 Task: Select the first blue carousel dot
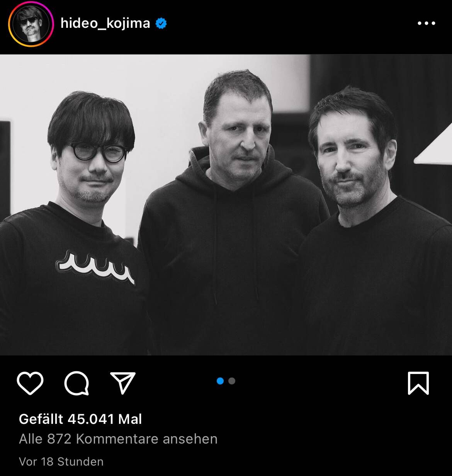point(220,381)
